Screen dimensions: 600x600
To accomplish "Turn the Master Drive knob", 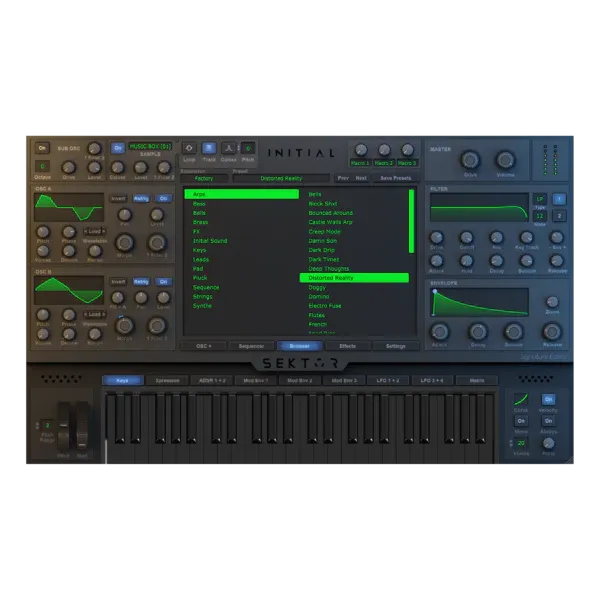I will tap(470, 160).
